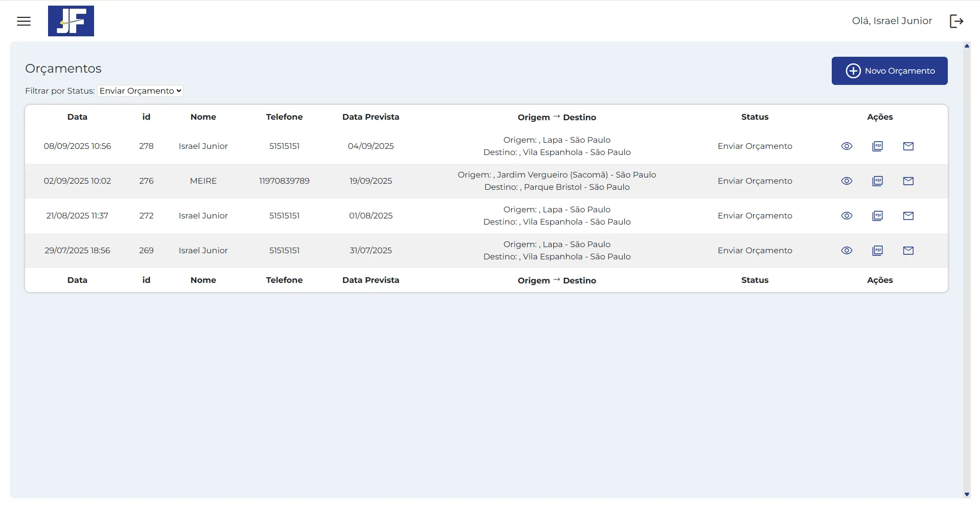View details of budget 278

(847, 146)
